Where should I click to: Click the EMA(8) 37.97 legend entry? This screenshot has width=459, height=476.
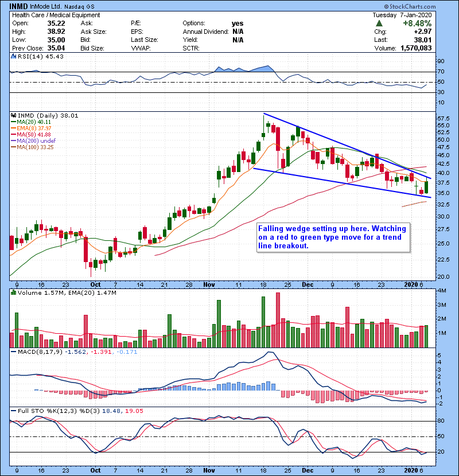coord(32,128)
